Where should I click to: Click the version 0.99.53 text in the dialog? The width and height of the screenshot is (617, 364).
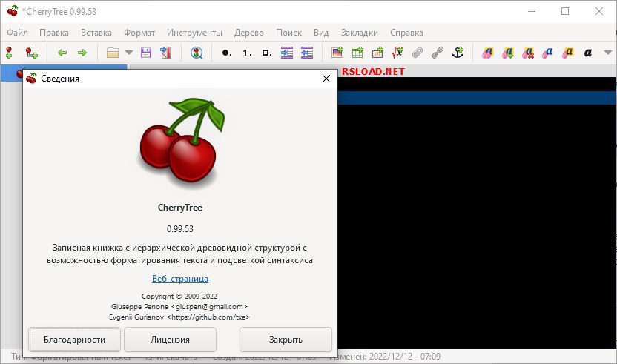(179, 228)
